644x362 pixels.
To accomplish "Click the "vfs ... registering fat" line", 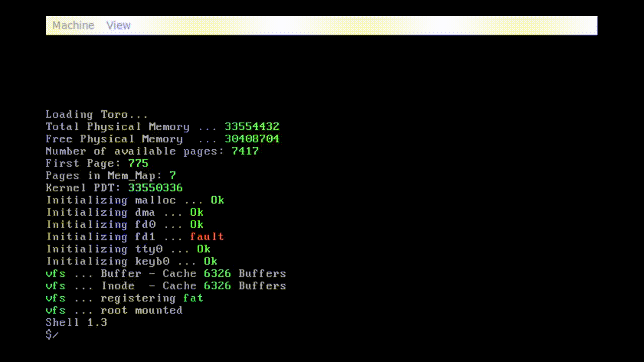I will point(125,298).
